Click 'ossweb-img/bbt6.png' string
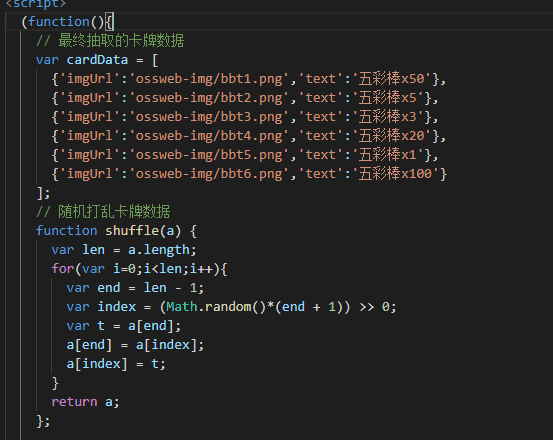The width and height of the screenshot is (553, 440). click(209, 174)
